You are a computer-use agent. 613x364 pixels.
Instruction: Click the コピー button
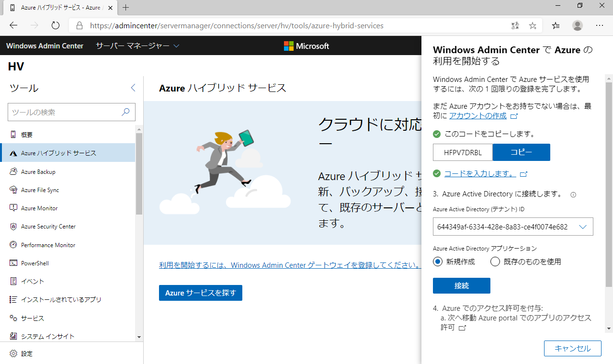(522, 152)
